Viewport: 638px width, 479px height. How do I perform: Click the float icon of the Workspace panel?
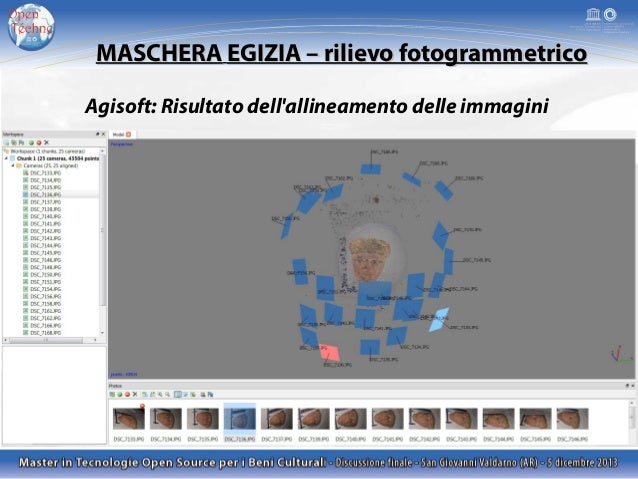click(x=98, y=134)
